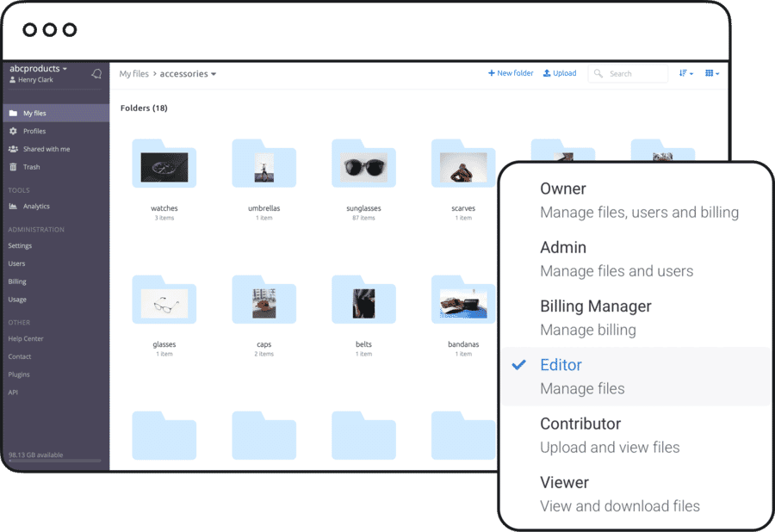Open the sort order dropdown
The height and width of the screenshot is (532, 775).
pyautogui.click(x=686, y=74)
